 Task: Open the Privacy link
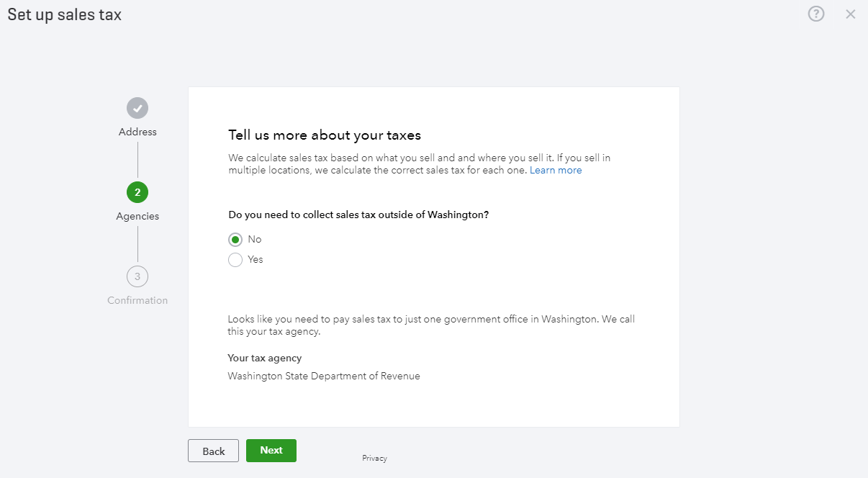[x=374, y=458]
